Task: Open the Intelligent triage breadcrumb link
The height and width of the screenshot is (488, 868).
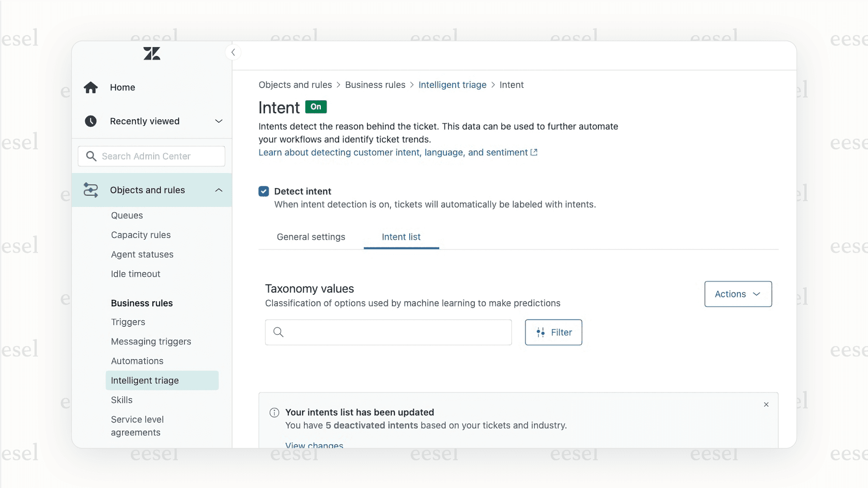Action: pos(452,85)
